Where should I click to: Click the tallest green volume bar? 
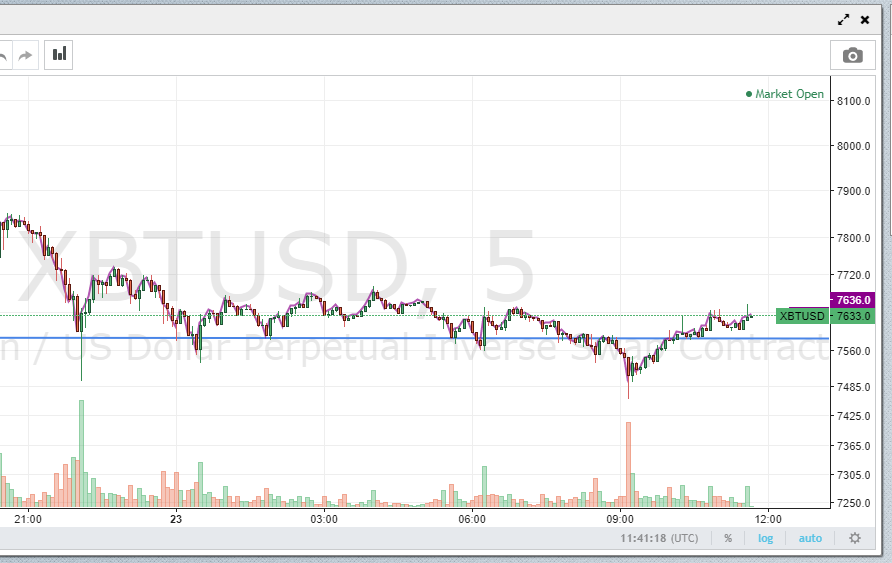click(x=81, y=453)
